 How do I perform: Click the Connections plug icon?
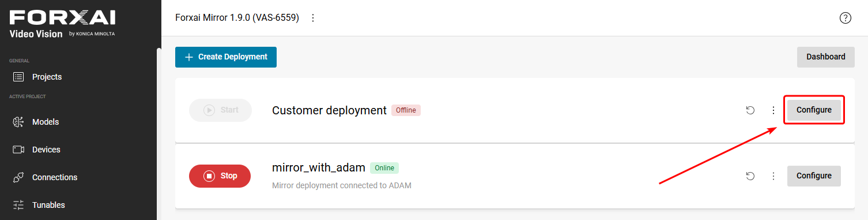pyautogui.click(x=18, y=177)
